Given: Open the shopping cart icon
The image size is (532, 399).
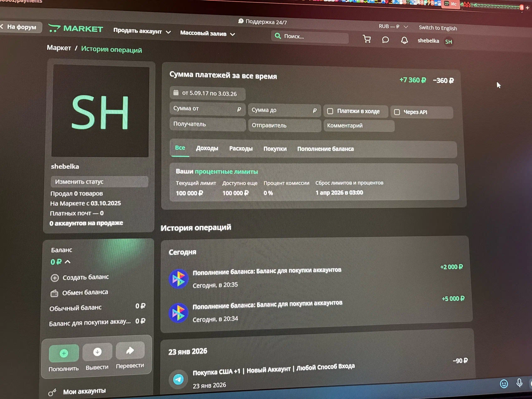Looking at the screenshot, I should [367, 39].
